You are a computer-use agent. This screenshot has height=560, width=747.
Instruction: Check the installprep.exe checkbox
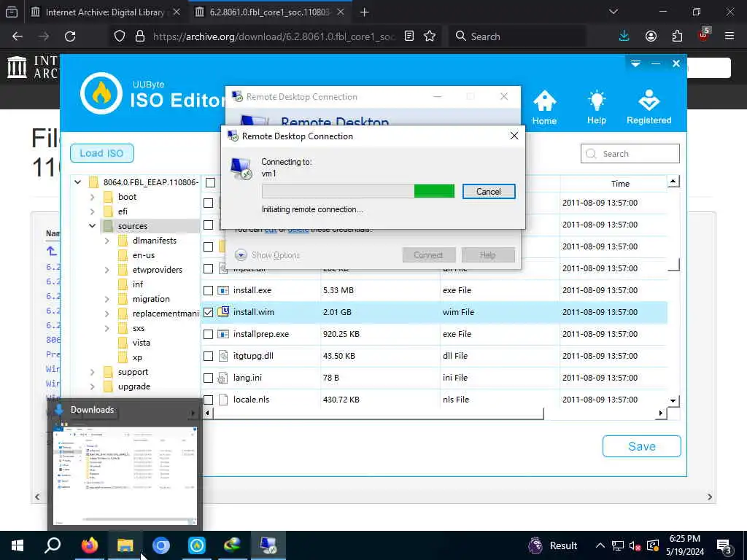click(x=208, y=334)
